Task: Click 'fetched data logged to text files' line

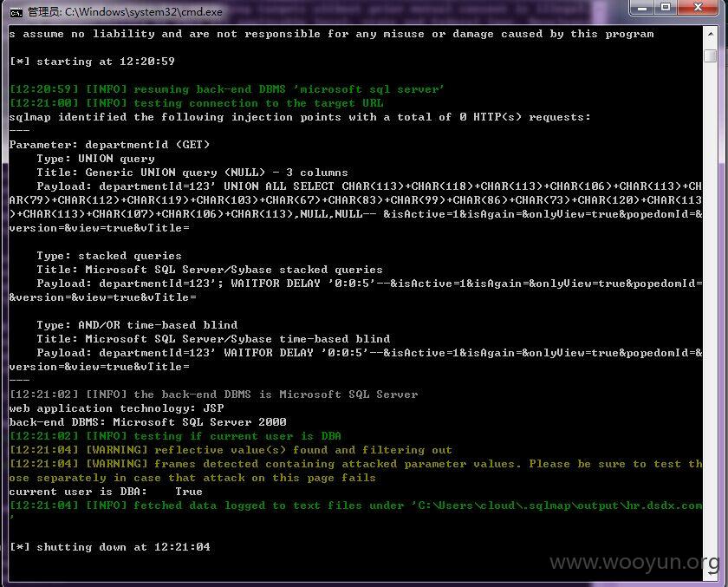Action: (355, 508)
